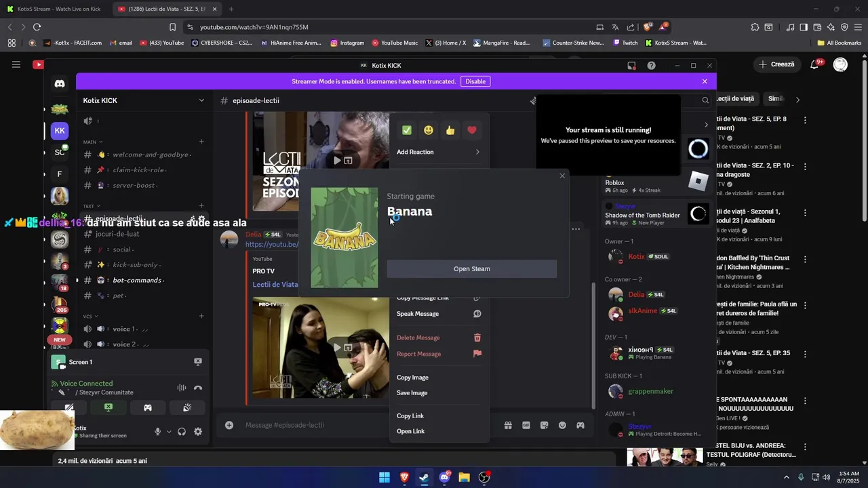868x488 pixels.
Task: Click the YouTube Creează button
Action: coord(776,64)
